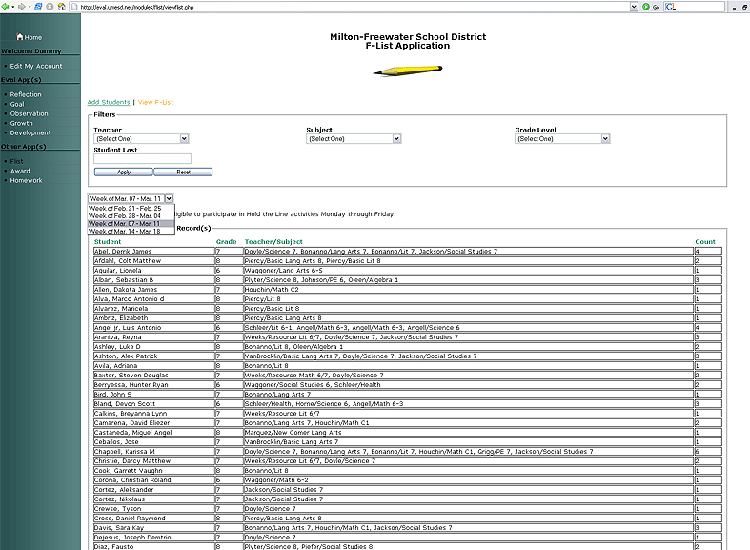Open the Flist app link
Image resolution: width=750 pixels, height=550 pixels.
16,161
